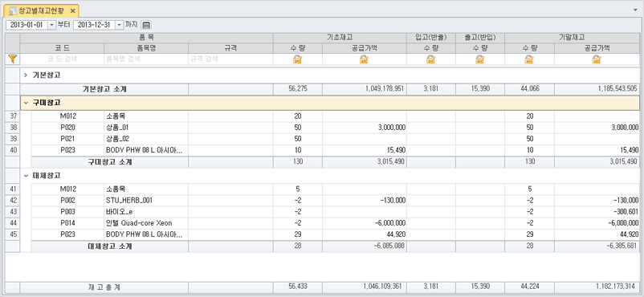Viewport: 644px width, 297px height.
Task: Sort by the 규격 column header
Action: tap(230, 48)
